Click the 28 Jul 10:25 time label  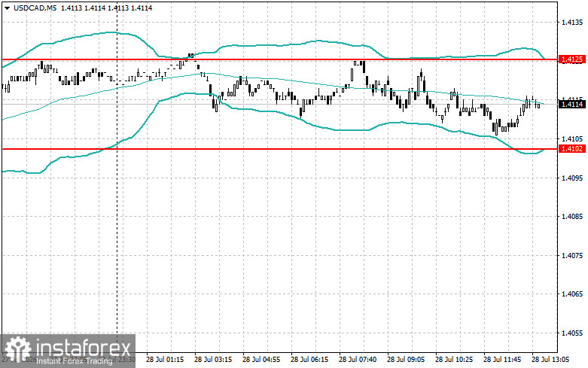coord(454,360)
